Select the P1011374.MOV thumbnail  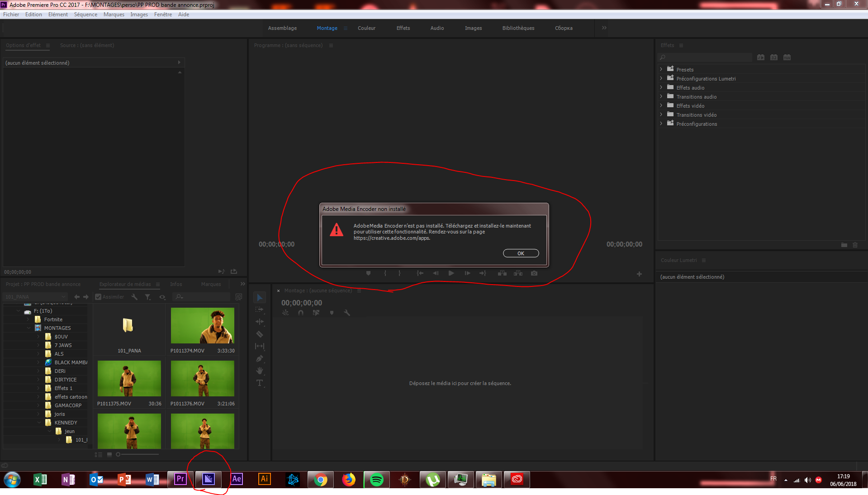pyautogui.click(x=202, y=326)
